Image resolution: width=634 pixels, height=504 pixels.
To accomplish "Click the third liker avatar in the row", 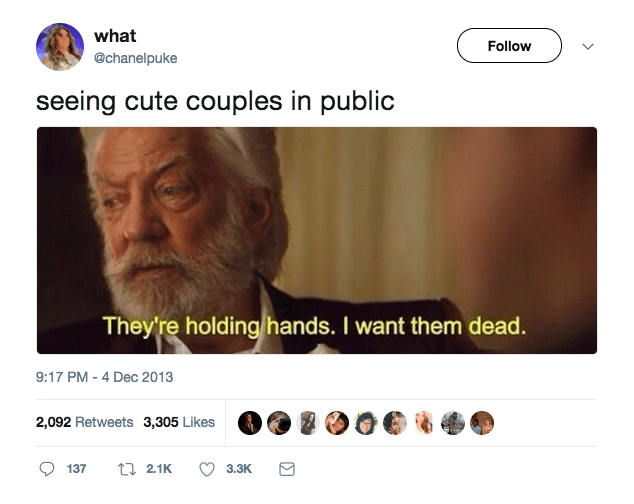I will (308, 423).
